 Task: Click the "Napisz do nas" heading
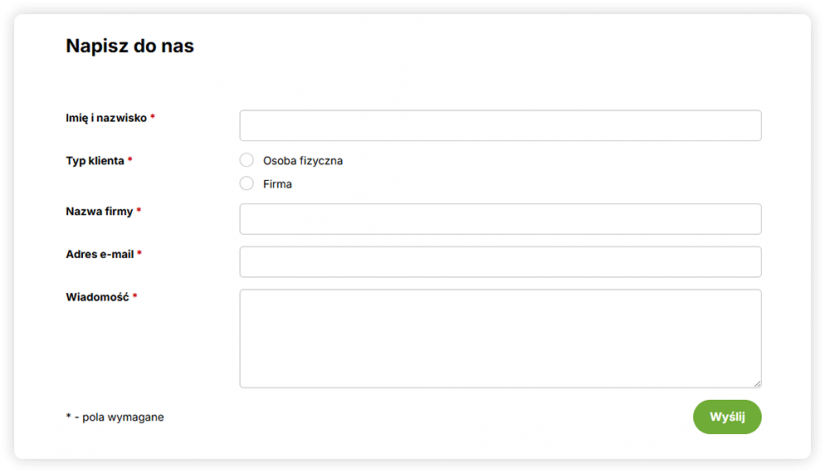130,46
